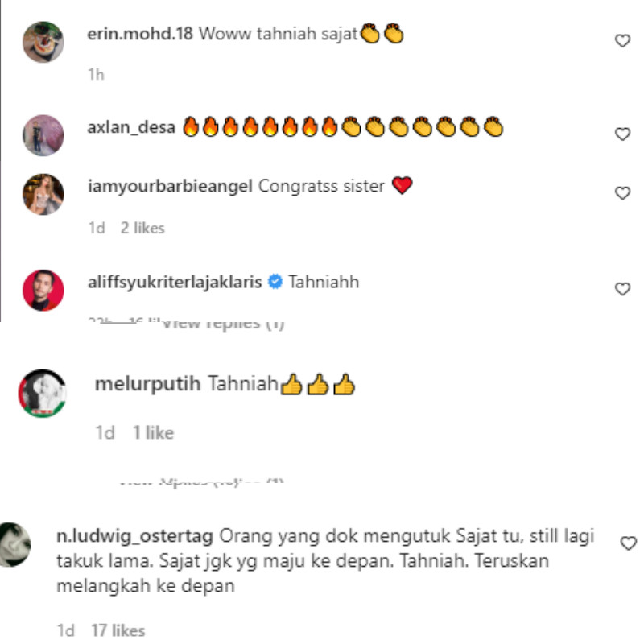Open axlan_desa's avatar
Viewport: 644px width, 644px height.
43,135
